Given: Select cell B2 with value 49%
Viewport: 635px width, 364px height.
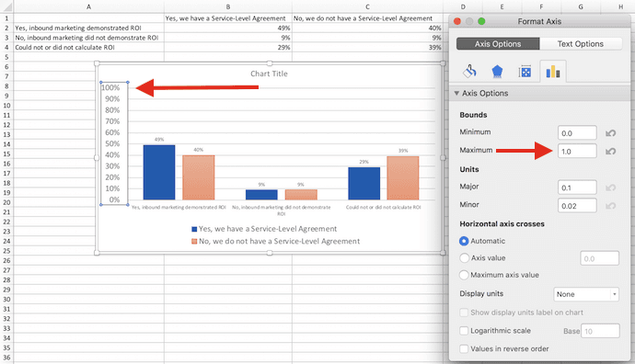Looking at the screenshot, I should click(x=228, y=28).
